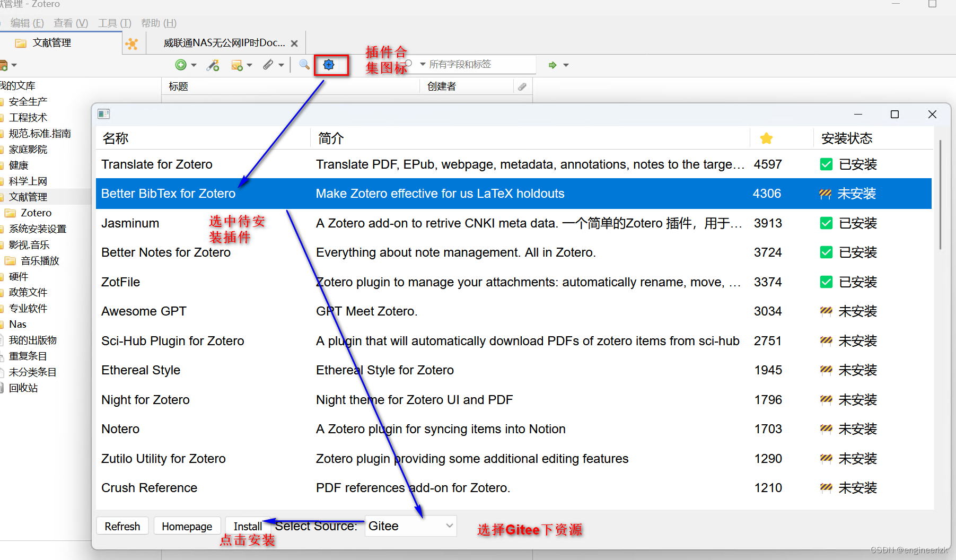The image size is (956, 560).
Task: Select the Better BibTex for Zotero row
Action: (514, 194)
